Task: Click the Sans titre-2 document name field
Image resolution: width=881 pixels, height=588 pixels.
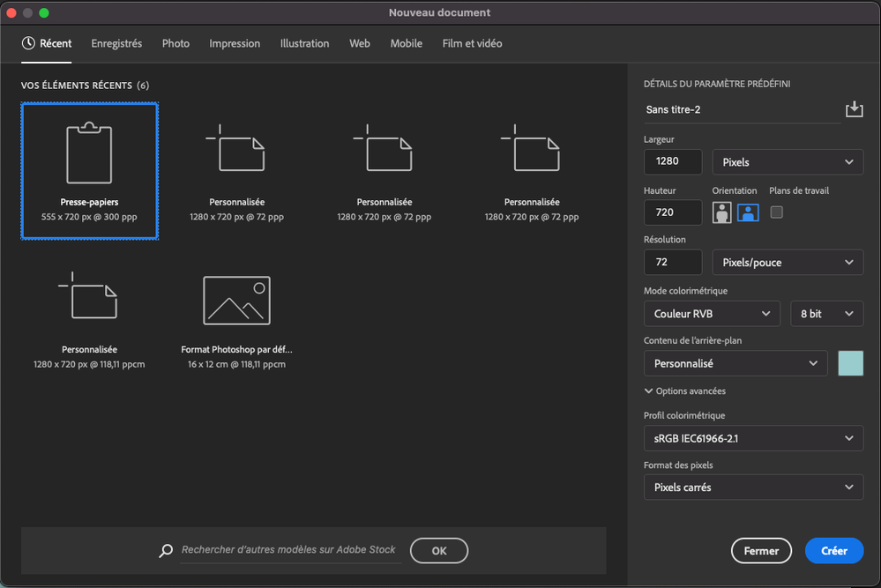Action: [742, 110]
